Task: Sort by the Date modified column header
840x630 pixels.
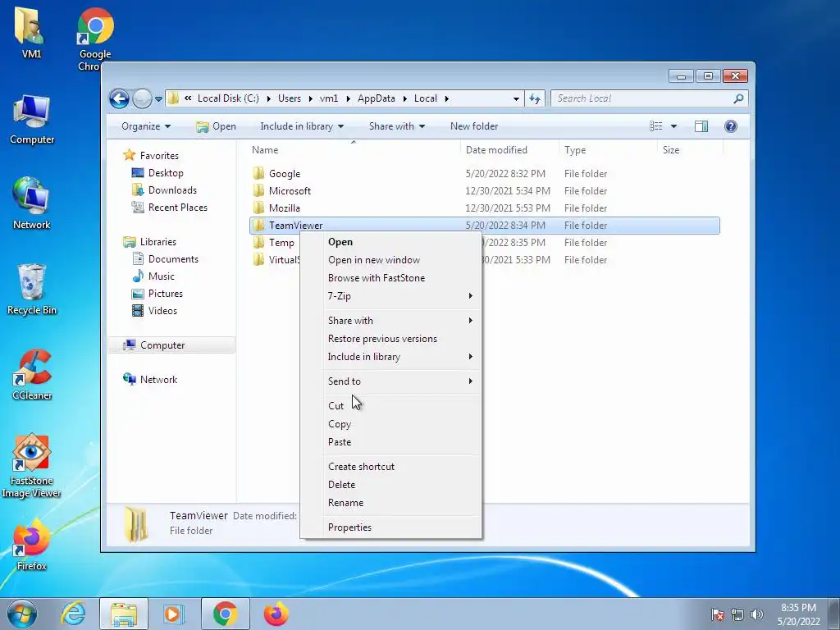Action: 509,150
